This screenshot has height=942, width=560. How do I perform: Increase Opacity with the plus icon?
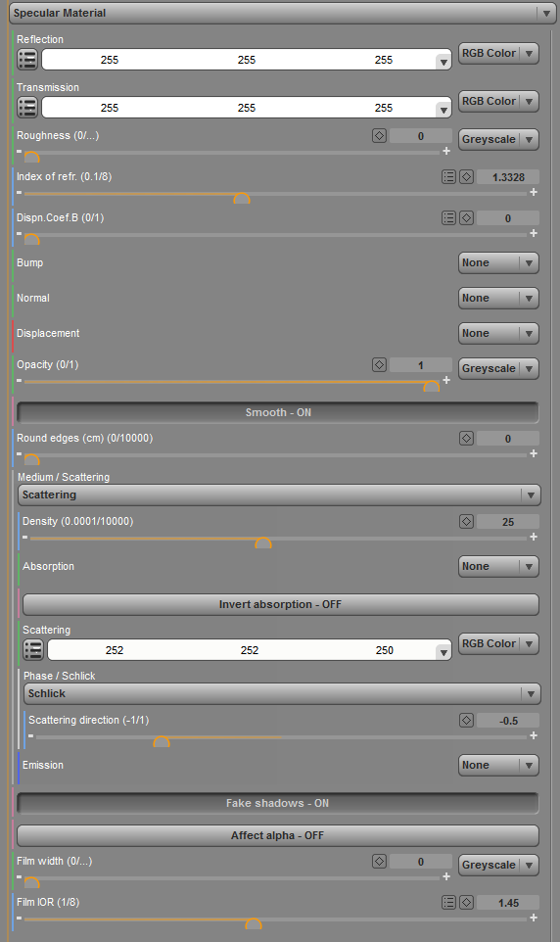point(446,380)
